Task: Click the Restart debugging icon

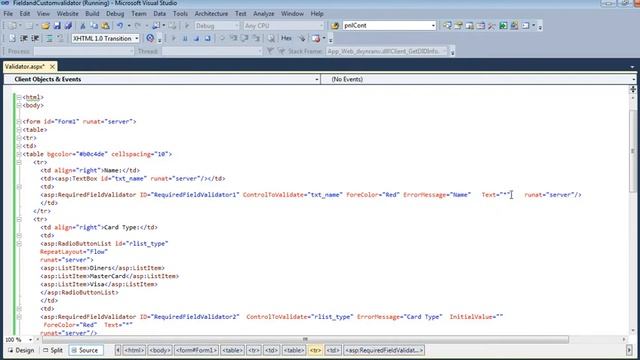Action: click(208, 38)
